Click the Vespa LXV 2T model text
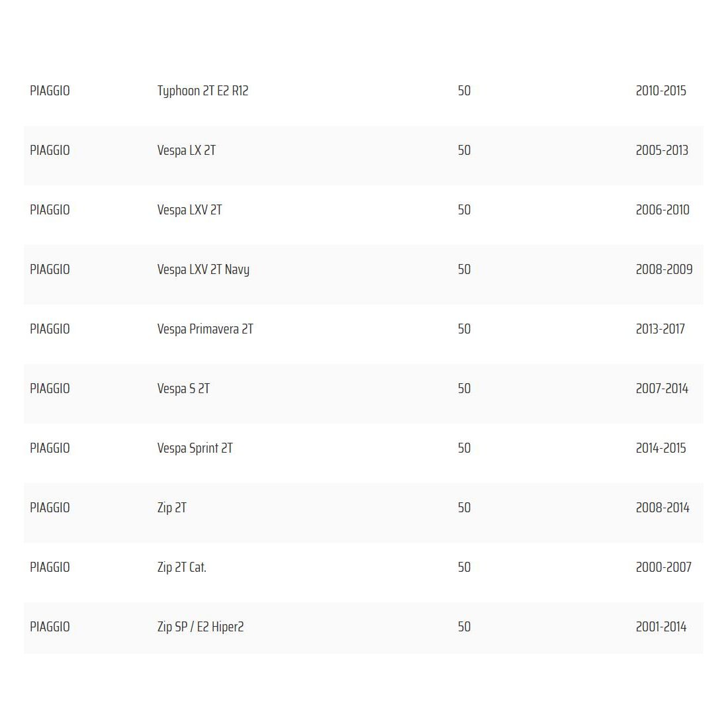728x728 pixels. click(x=189, y=210)
